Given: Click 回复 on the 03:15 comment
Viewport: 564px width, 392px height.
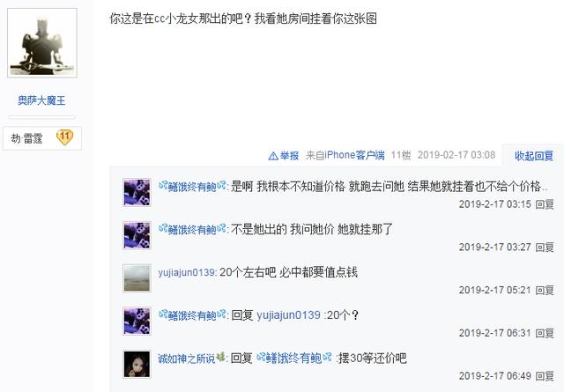Looking at the screenshot, I should click(545, 204).
